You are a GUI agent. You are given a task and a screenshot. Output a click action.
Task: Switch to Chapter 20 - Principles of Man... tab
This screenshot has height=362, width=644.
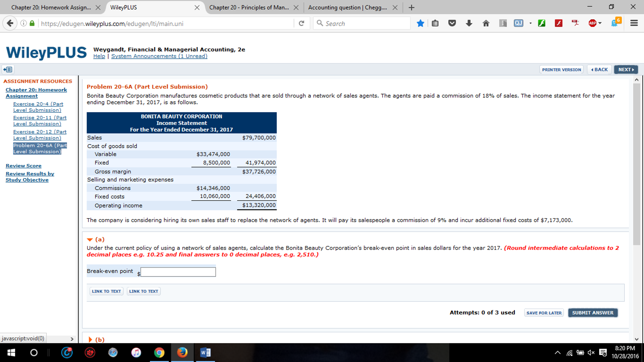(249, 8)
